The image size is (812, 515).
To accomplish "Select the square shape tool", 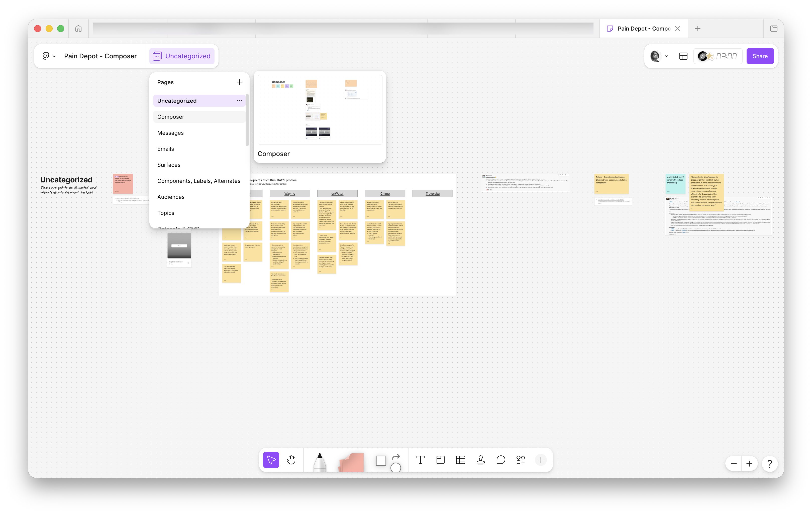I will pos(381,460).
